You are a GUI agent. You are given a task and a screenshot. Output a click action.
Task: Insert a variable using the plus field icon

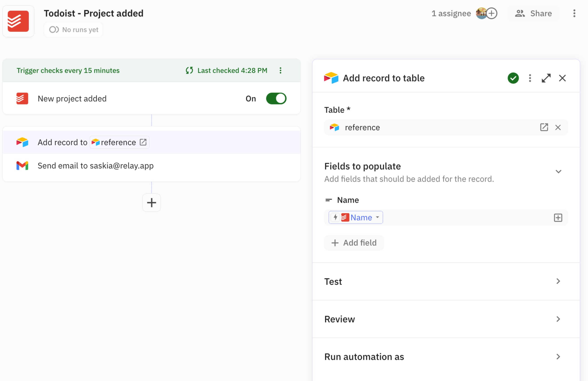[x=558, y=218]
